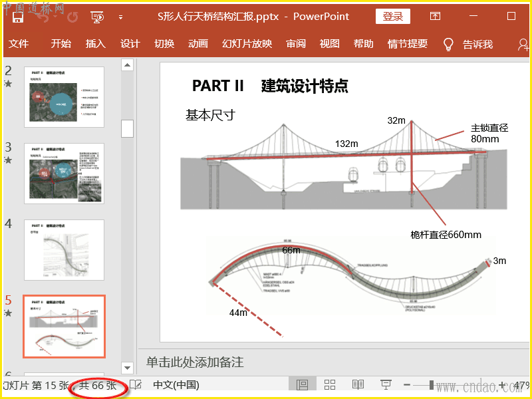
Task: Open the 审阅 tab
Action: [296, 44]
